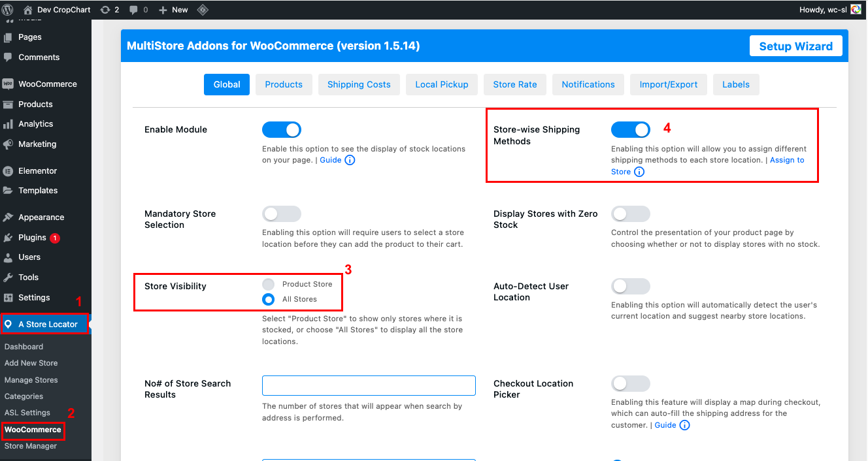Open Store Manager submenu item
Image resolution: width=868 pixels, height=461 pixels.
tap(31, 446)
